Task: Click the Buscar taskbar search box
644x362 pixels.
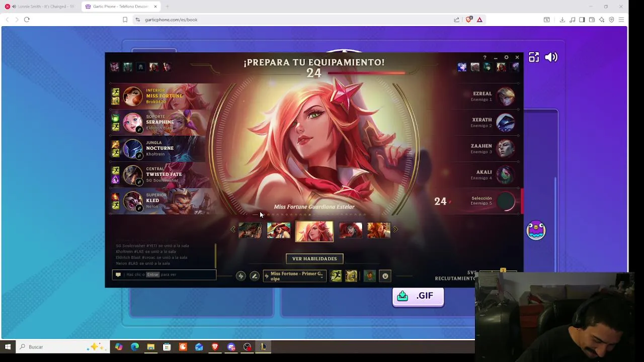Action: pos(63,347)
